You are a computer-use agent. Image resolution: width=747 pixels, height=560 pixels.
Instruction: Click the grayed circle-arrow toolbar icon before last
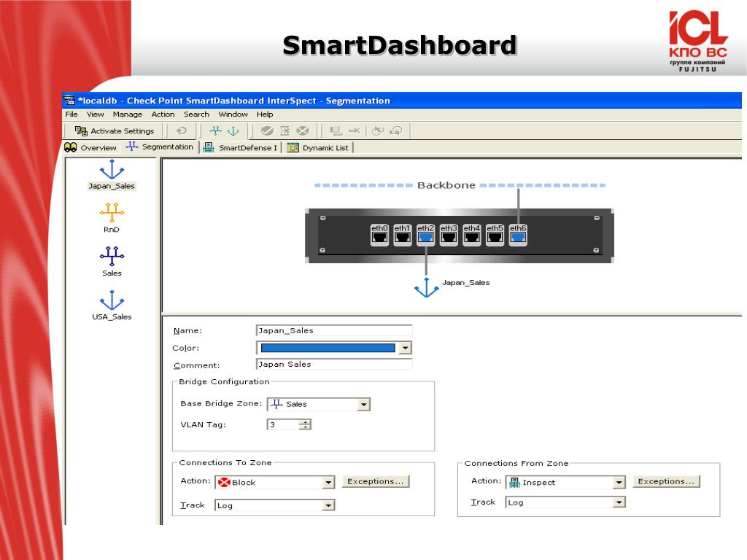click(x=378, y=131)
